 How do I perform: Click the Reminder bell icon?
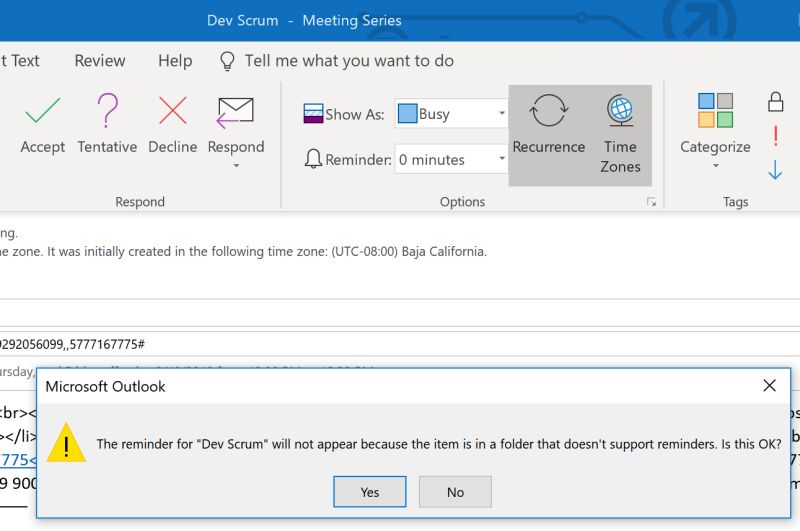tap(313, 159)
